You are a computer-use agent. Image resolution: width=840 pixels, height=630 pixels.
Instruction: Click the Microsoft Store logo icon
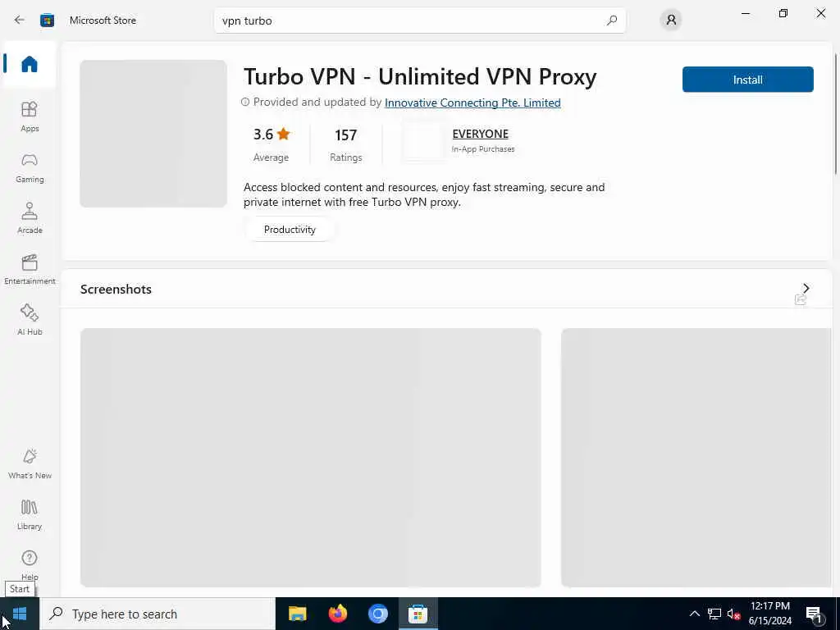coord(47,21)
